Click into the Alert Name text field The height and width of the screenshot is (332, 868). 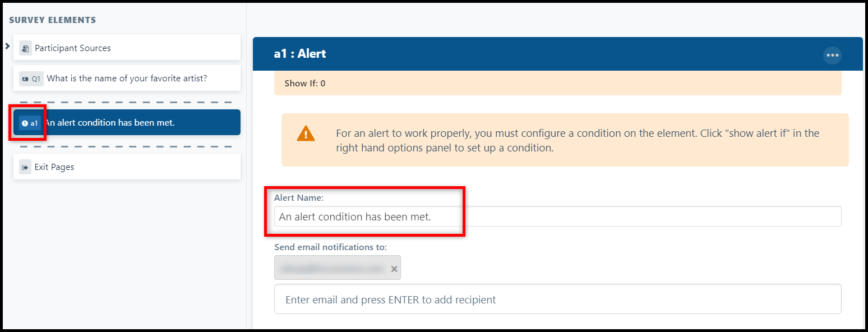pyautogui.click(x=557, y=216)
